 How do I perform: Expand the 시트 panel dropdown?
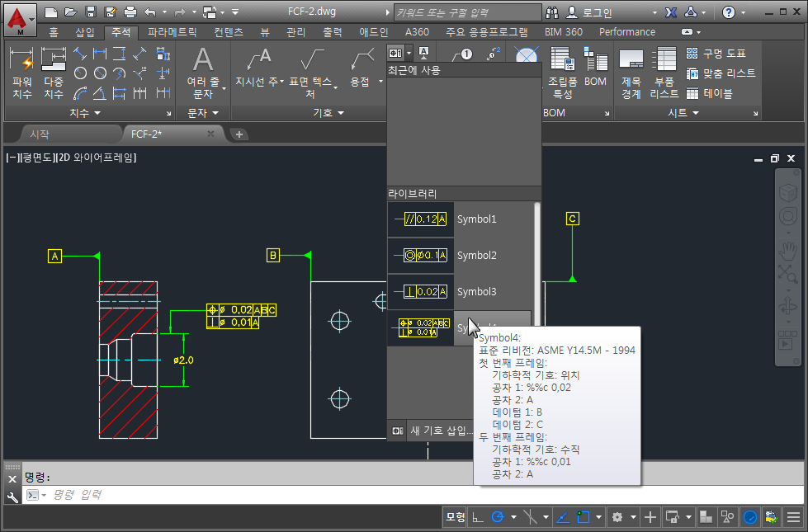(x=683, y=113)
